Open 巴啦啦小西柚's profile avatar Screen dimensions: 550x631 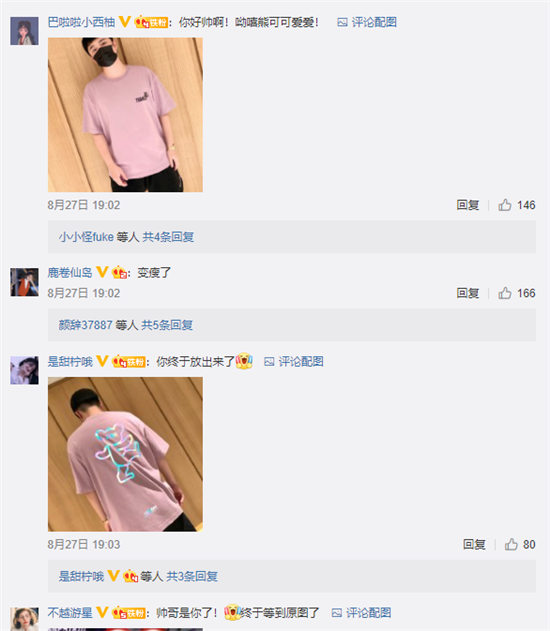24,31
